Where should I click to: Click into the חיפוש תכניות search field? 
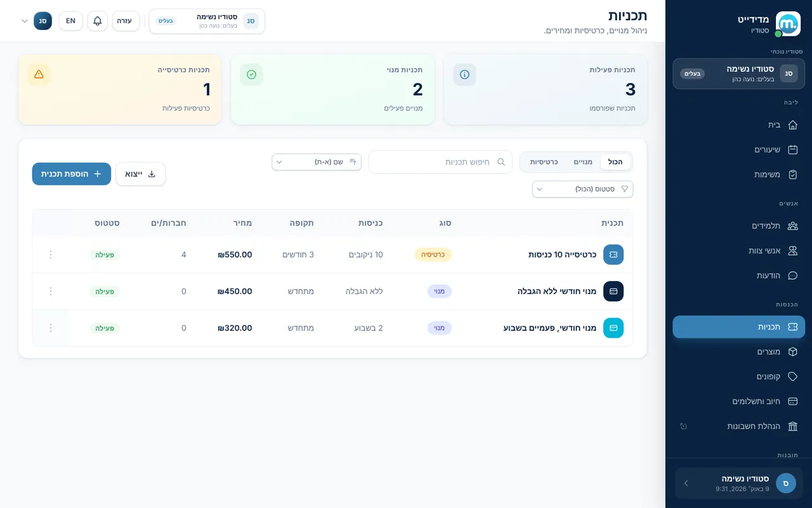(x=440, y=162)
